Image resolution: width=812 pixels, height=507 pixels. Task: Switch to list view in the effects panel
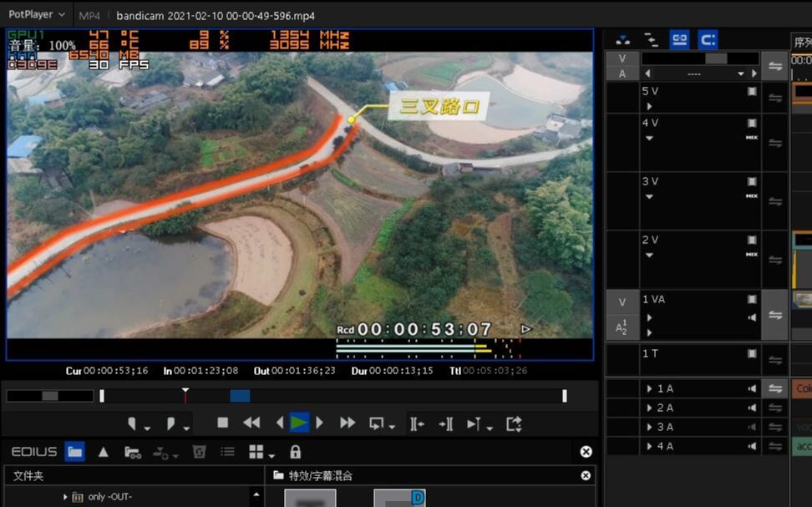pos(227,451)
